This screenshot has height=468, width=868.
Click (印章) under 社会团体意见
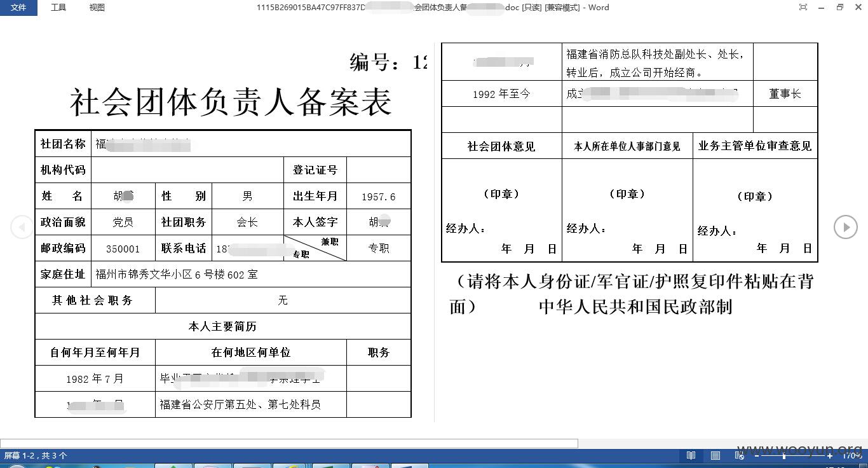[x=501, y=194]
